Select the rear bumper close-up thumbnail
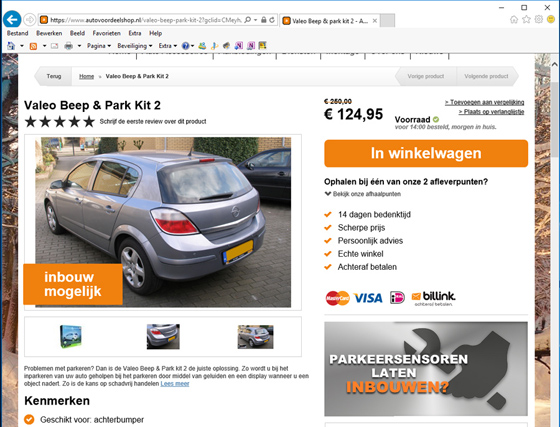The width and height of the screenshot is (560, 427). pos(163,336)
